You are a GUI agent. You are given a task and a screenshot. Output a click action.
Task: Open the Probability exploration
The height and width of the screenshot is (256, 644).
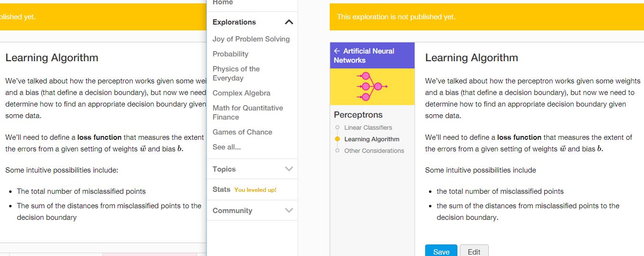230,54
